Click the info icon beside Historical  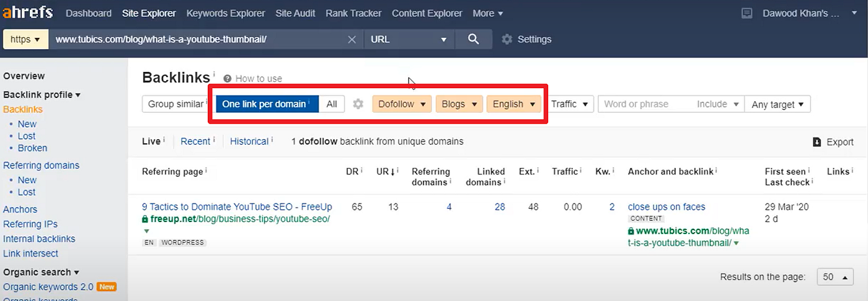click(x=272, y=140)
